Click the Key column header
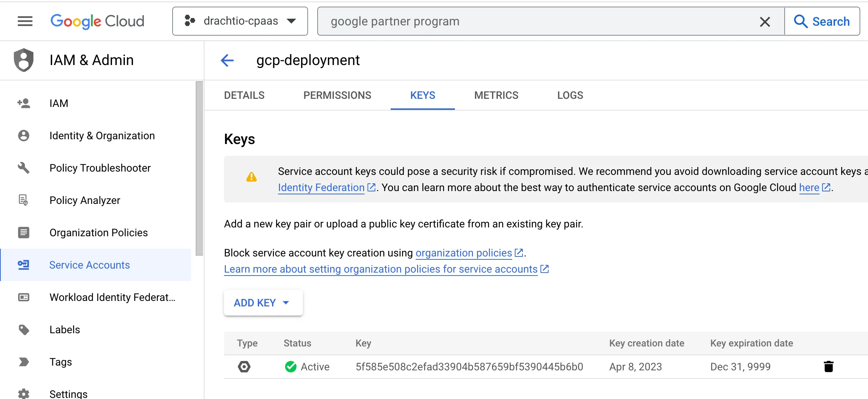The height and width of the screenshot is (399, 868). pos(363,343)
